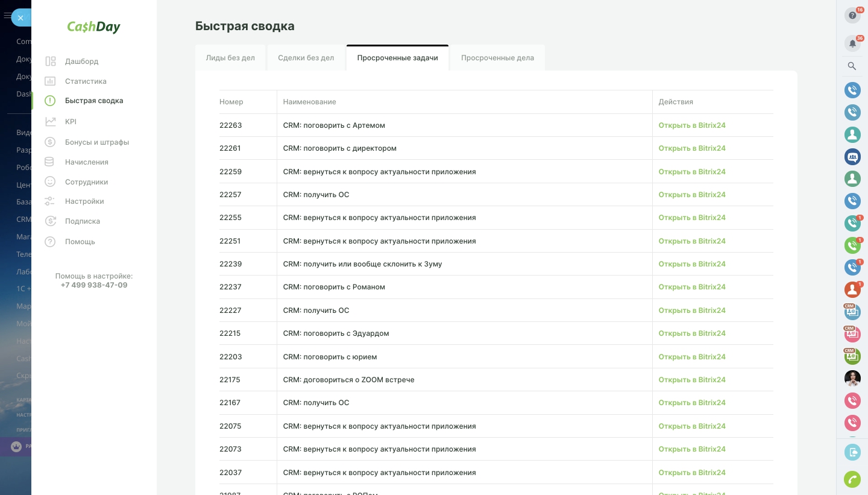
Task: Click the Подписка subscription icon
Action: 51,221
